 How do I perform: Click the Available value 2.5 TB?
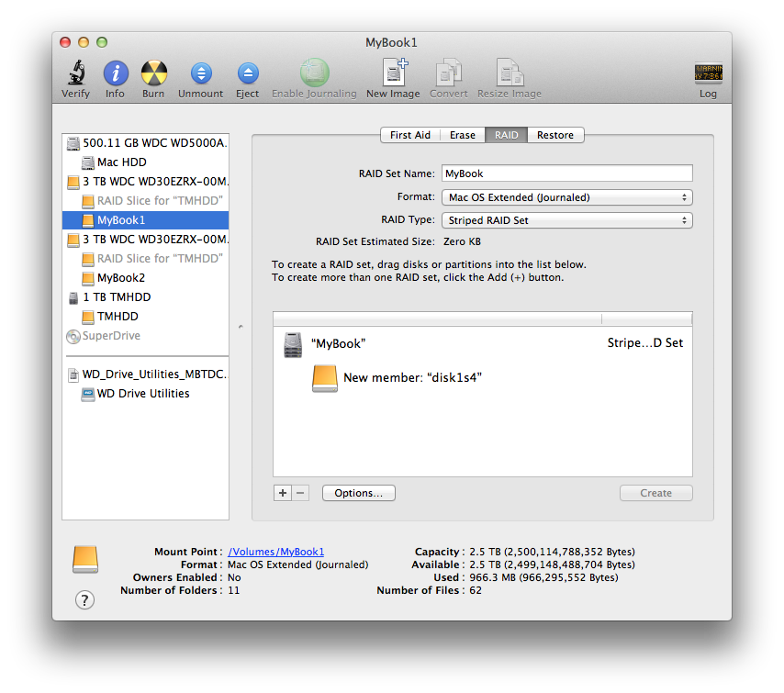click(552, 564)
